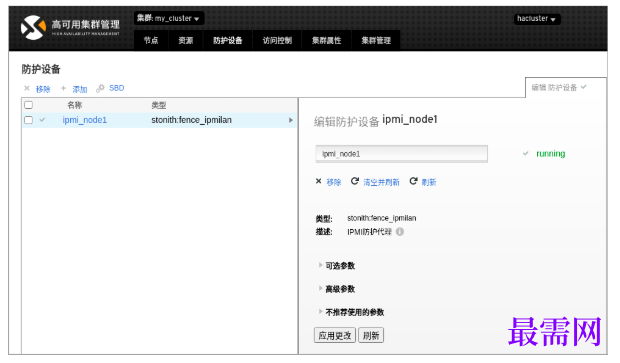This screenshot has height=363, width=620.
Task: Click the 移除 link in list toolbar
Action: [x=43, y=89]
